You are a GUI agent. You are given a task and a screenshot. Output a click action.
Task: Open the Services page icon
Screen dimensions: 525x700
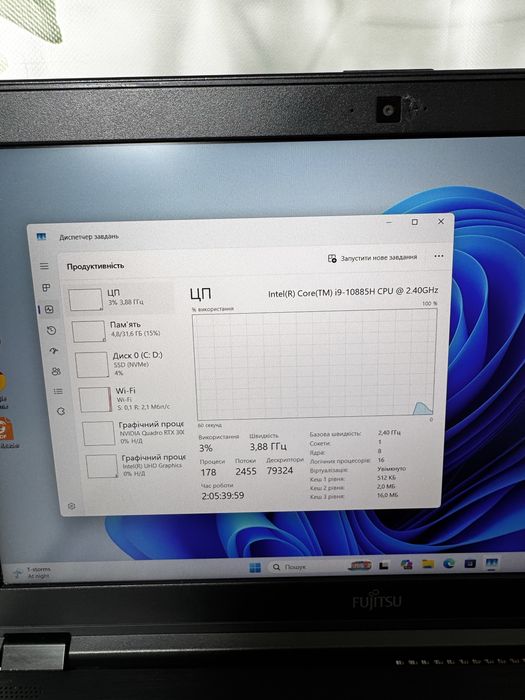click(x=61, y=411)
